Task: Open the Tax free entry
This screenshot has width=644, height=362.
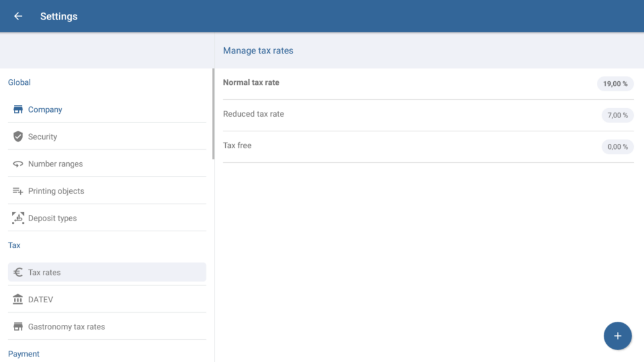Action: (x=238, y=146)
